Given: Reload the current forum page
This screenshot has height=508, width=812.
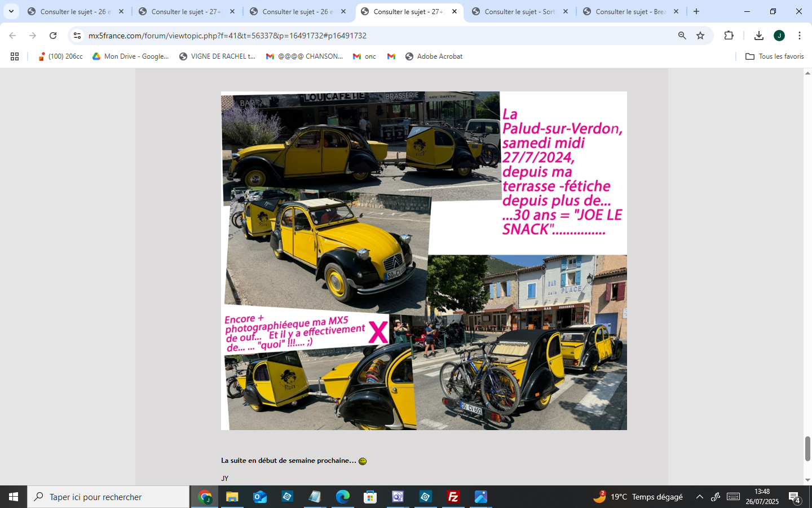Looking at the screenshot, I should [53, 36].
